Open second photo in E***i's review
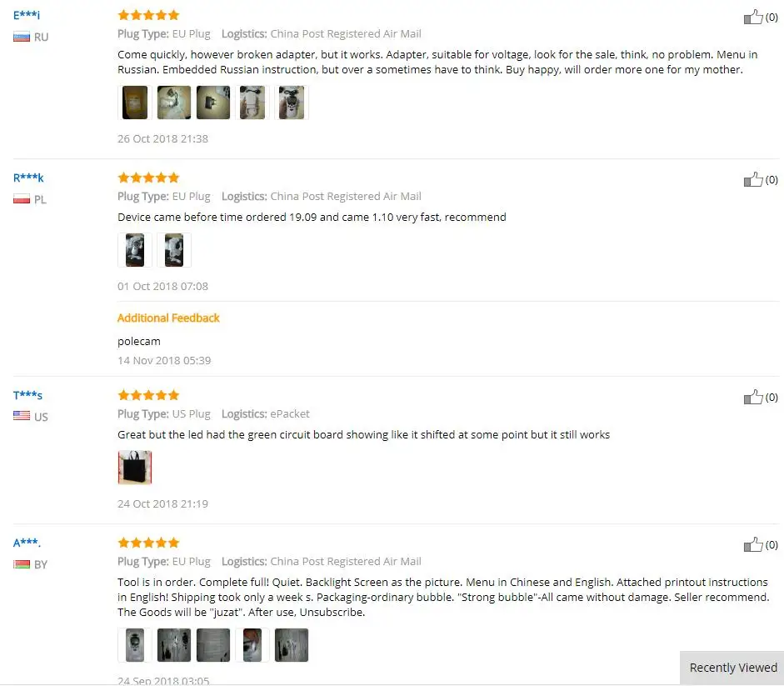Viewport: 784px width, 686px height. pyautogui.click(x=174, y=103)
